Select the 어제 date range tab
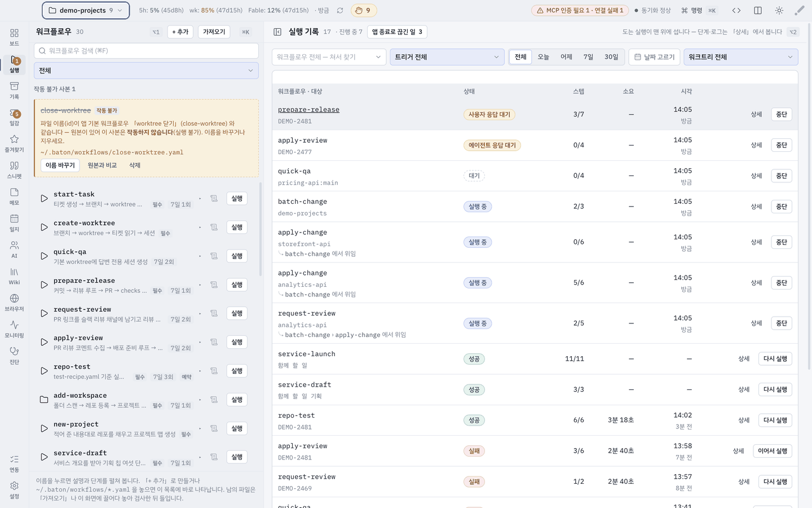 click(566, 57)
